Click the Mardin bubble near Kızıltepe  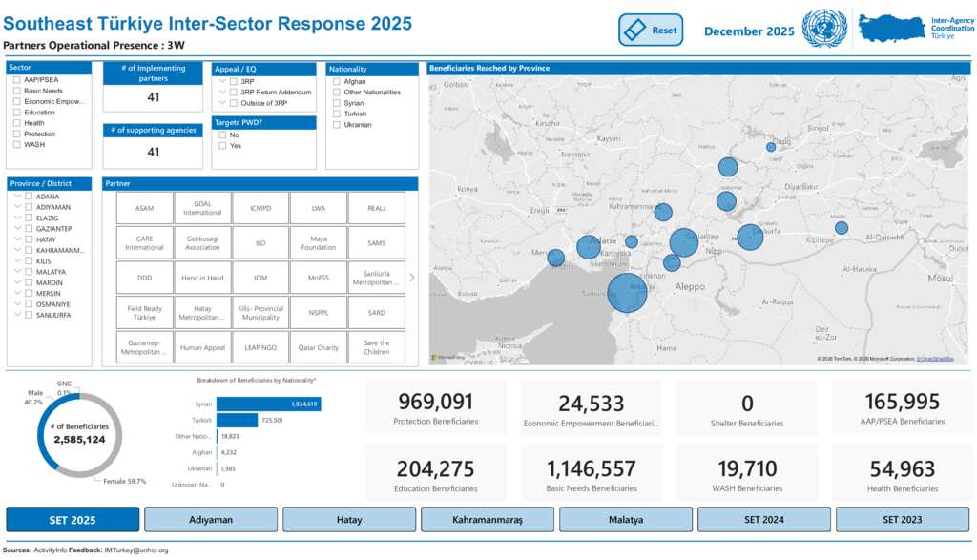tap(841, 227)
